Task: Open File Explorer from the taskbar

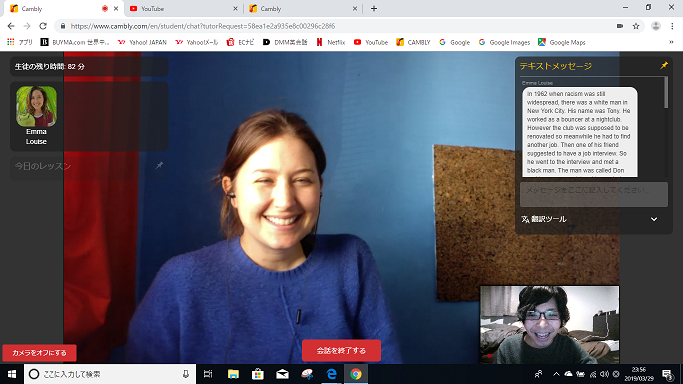Action: 233,374
